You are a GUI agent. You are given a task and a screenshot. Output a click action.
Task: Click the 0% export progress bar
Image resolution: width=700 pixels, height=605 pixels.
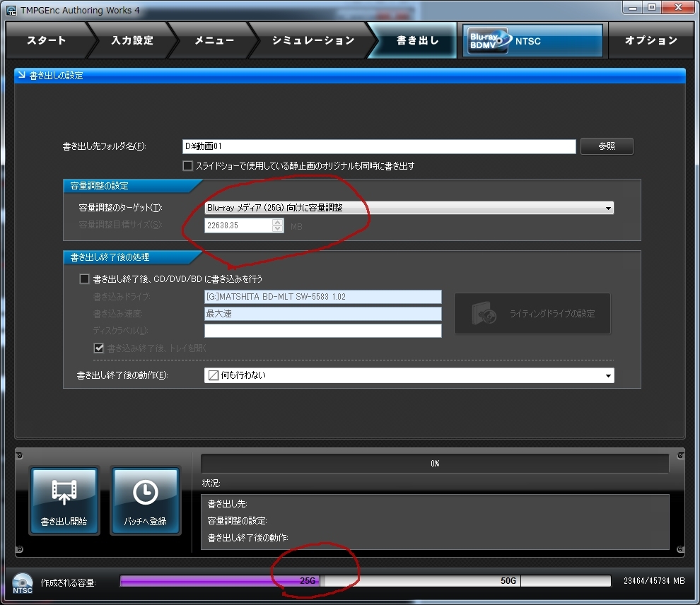(x=435, y=464)
